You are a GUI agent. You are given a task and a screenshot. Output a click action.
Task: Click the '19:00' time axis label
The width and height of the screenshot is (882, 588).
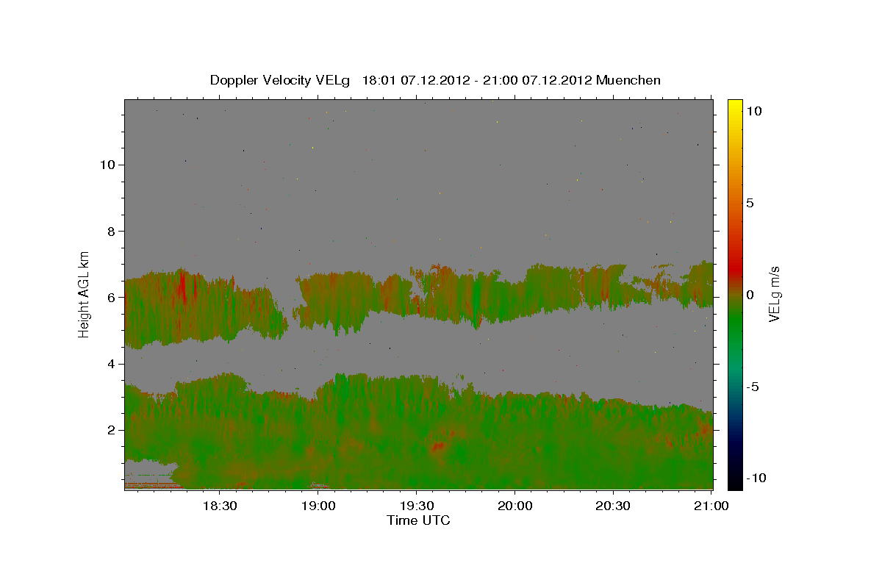tap(318, 506)
